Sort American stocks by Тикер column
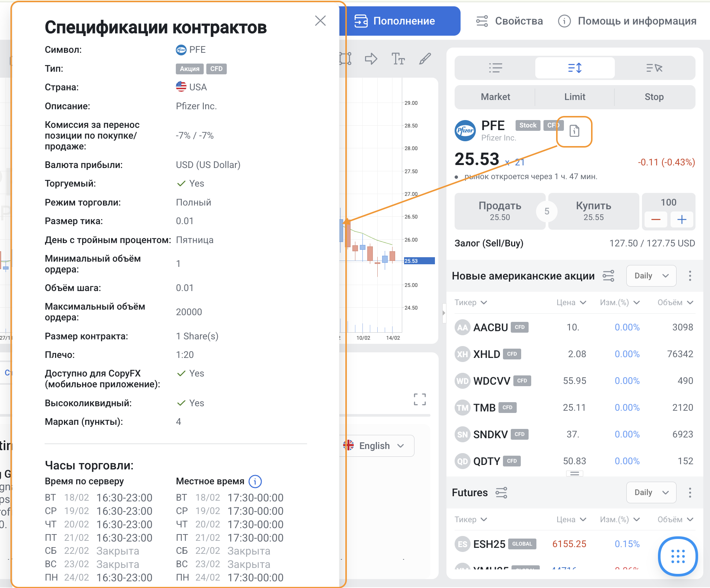Image resolution: width=710 pixels, height=588 pixels. coord(471,303)
